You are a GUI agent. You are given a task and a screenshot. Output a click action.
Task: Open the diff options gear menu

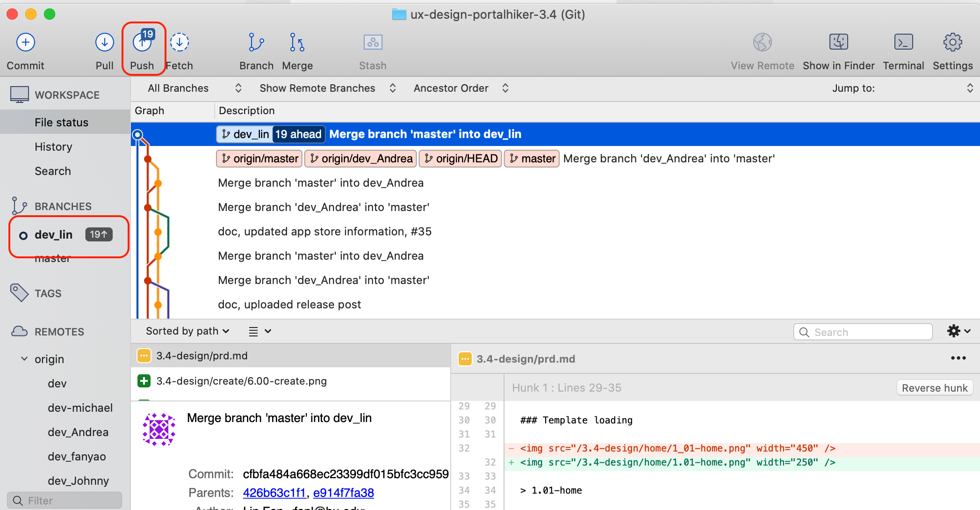[x=958, y=331]
